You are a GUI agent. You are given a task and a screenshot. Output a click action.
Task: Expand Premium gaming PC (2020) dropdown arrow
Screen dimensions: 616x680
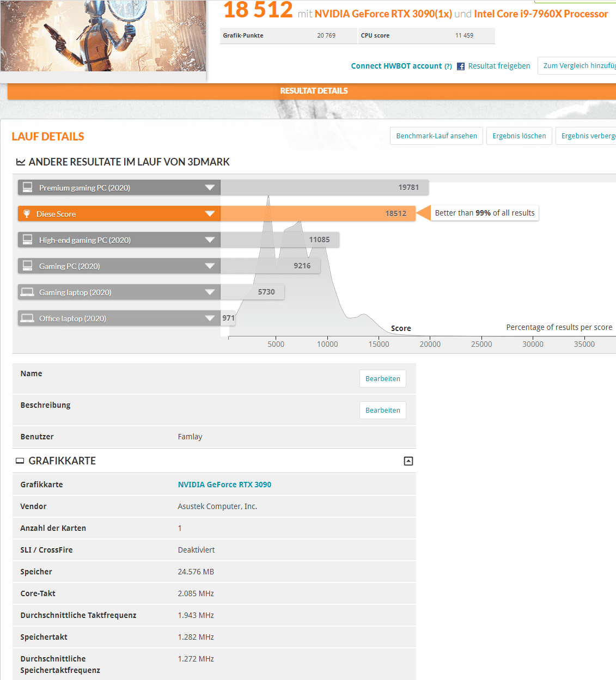click(210, 188)
